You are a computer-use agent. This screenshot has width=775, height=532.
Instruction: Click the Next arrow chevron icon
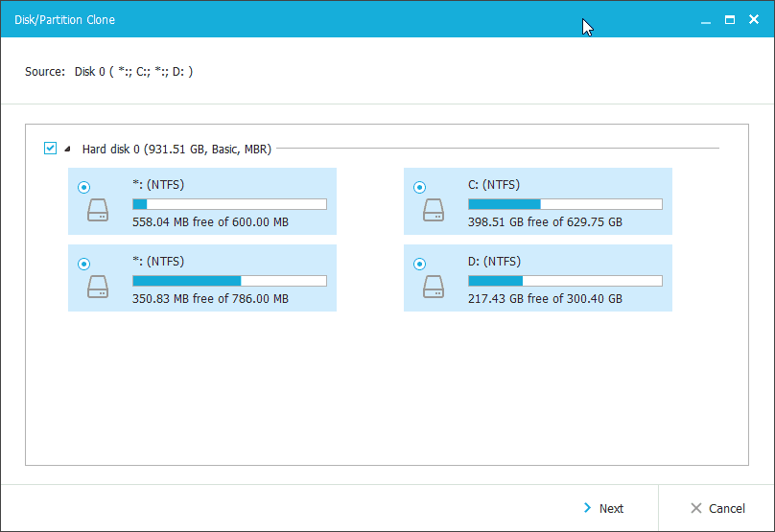[587, 508]
